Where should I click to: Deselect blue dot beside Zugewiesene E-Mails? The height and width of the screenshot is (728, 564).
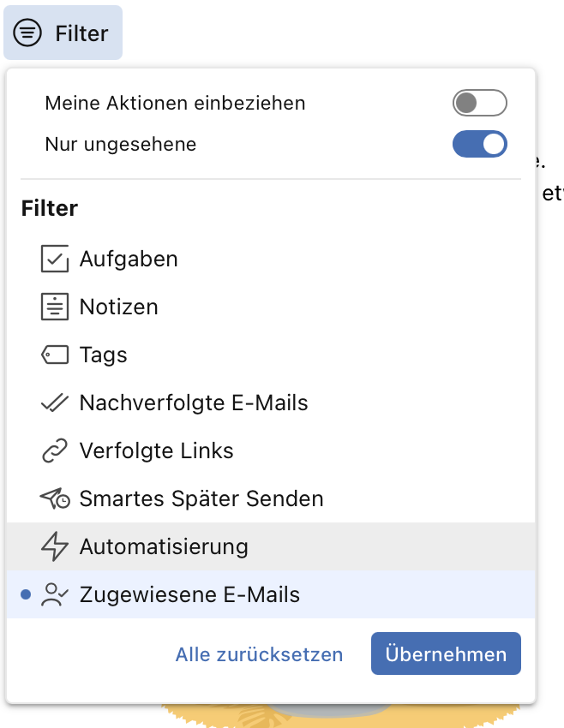26,594
